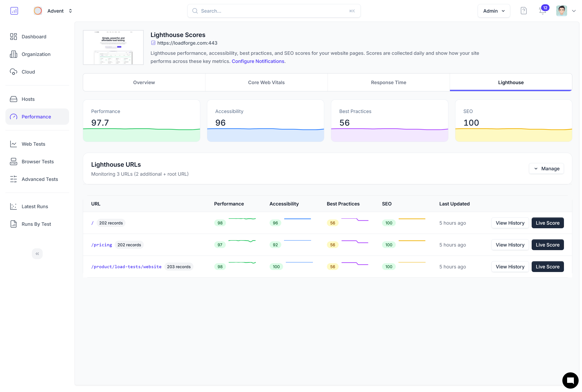Click the Browser Tests sidebar icon
This screenshot has width=582, height=392.
click(14, 161)
